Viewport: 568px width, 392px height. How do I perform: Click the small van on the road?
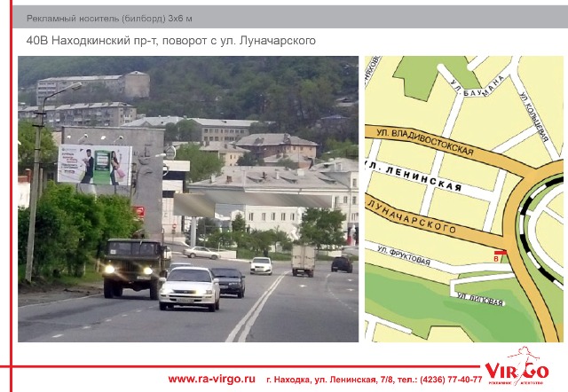click(303, 259)
